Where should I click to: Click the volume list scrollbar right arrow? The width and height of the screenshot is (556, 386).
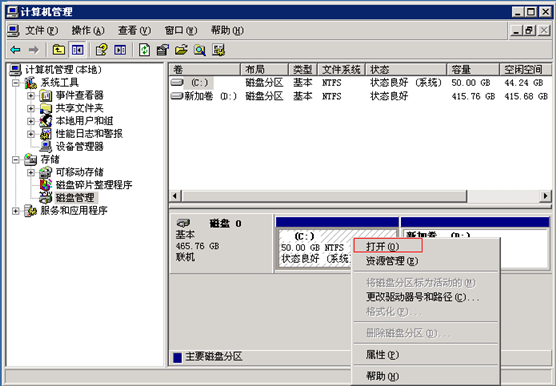(x=545, y=196)
